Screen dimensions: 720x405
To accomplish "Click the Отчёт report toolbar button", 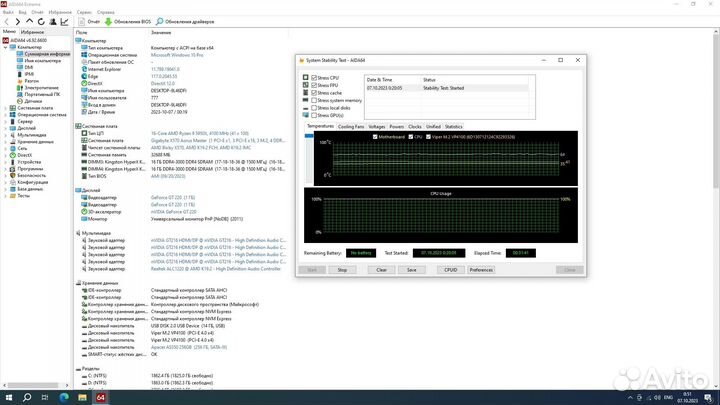I will pos(89,22).
